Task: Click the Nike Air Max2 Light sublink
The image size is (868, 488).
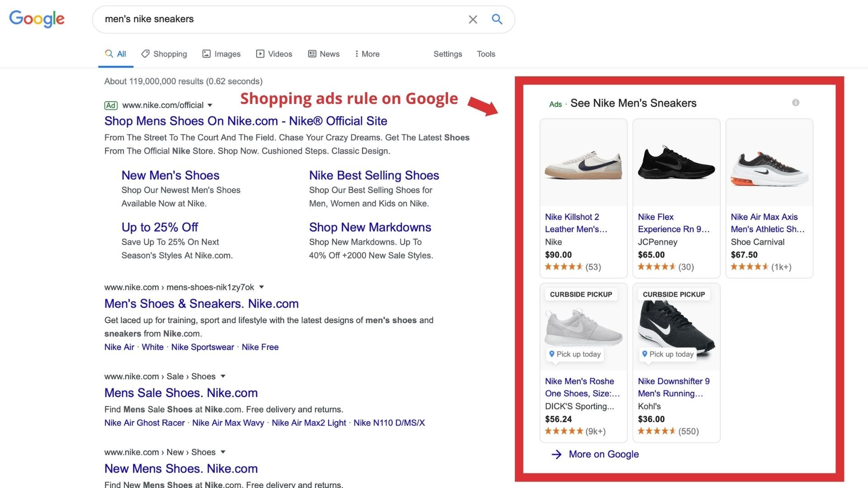Action: point(309,423)
